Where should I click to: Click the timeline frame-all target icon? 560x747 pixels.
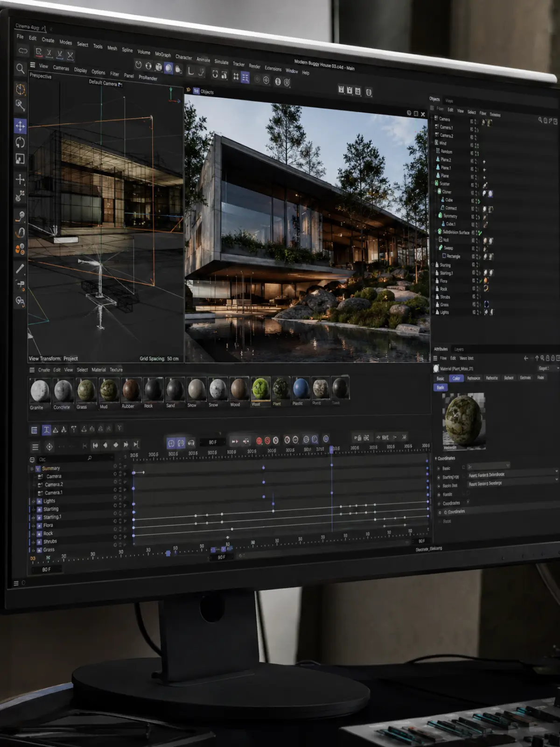49,447
